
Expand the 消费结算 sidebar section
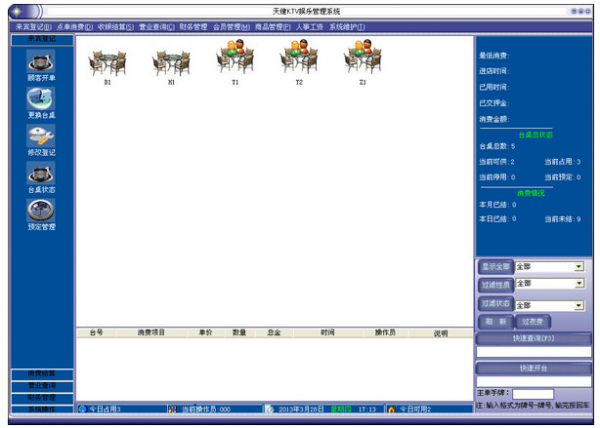(42, 374)
